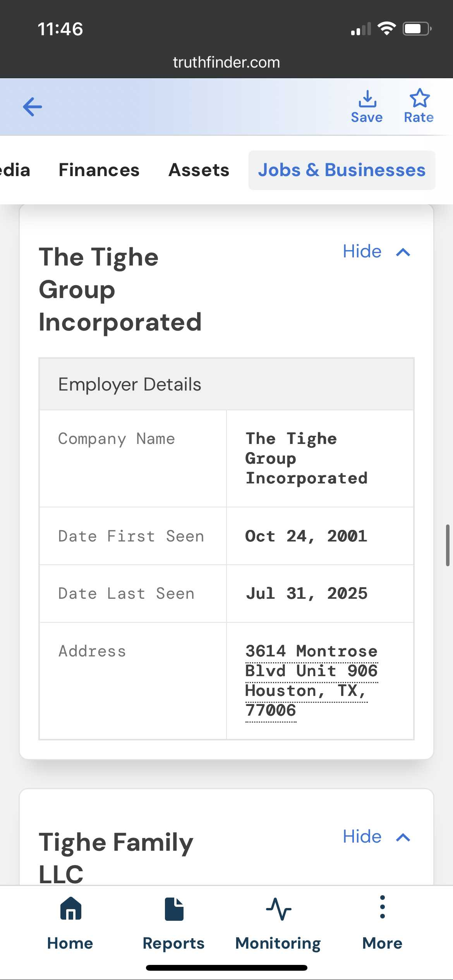Tap the back arrow icon
The width and height of the screenshot is (453, 980).
point(33,107)
